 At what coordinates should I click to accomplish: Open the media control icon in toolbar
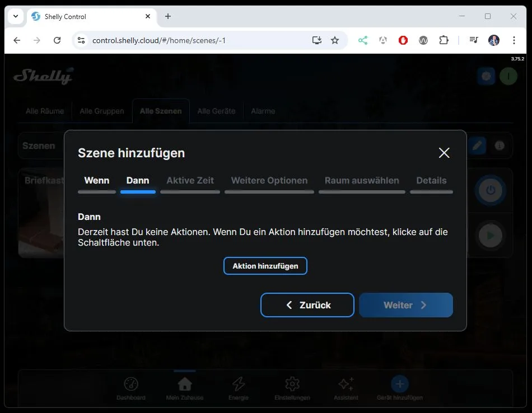tap(474, 40)
